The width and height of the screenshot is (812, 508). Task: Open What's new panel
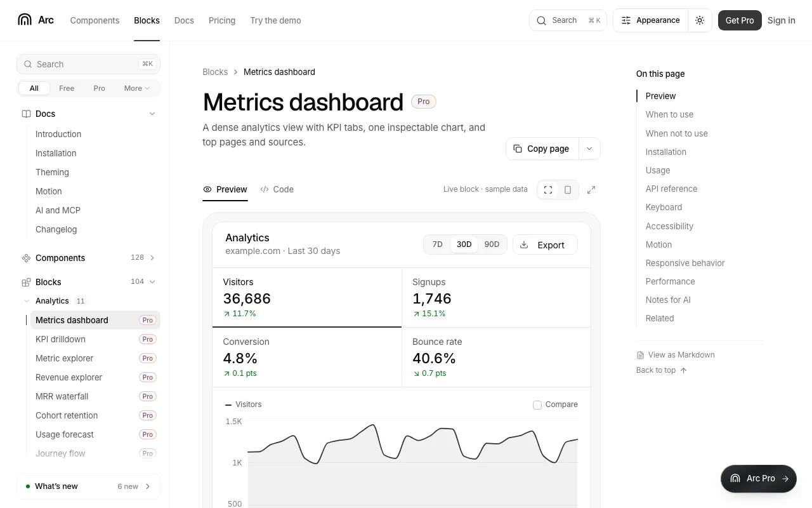(88, 486)
